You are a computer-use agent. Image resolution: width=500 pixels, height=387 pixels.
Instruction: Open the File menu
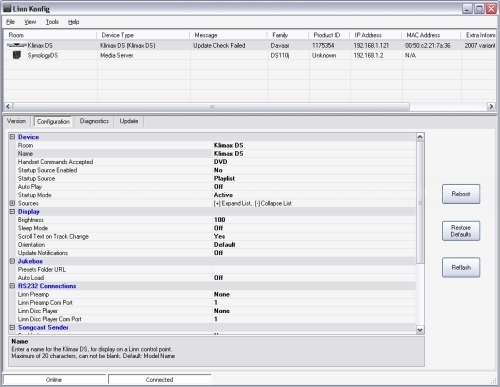tap(10, 22)
